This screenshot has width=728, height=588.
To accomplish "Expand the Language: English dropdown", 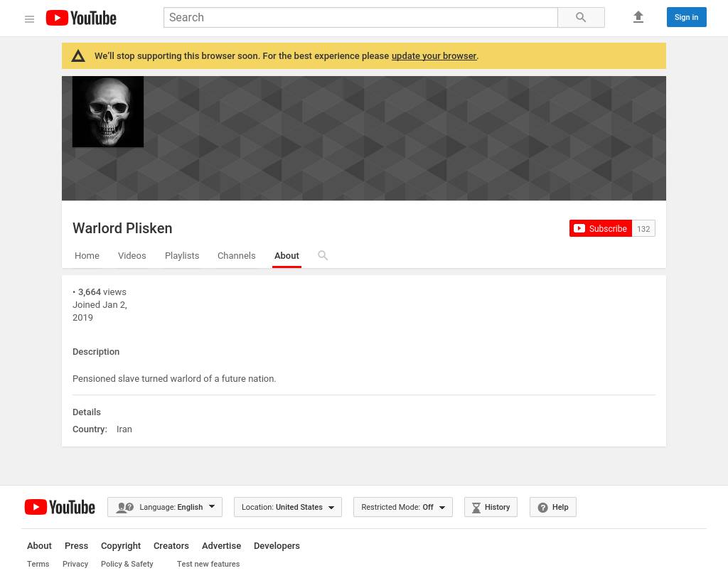I will (x=165, y=507).
